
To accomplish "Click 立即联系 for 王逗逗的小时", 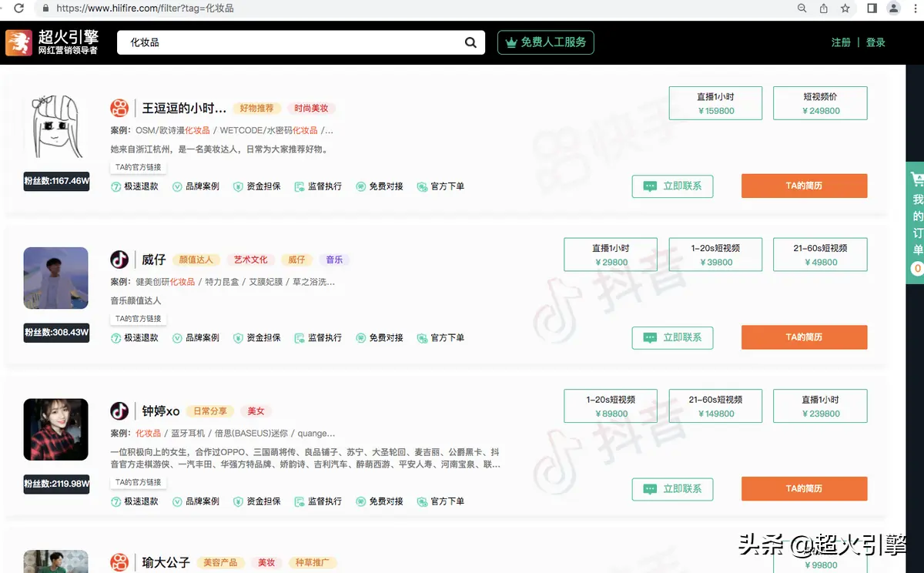I will point(672,186).
